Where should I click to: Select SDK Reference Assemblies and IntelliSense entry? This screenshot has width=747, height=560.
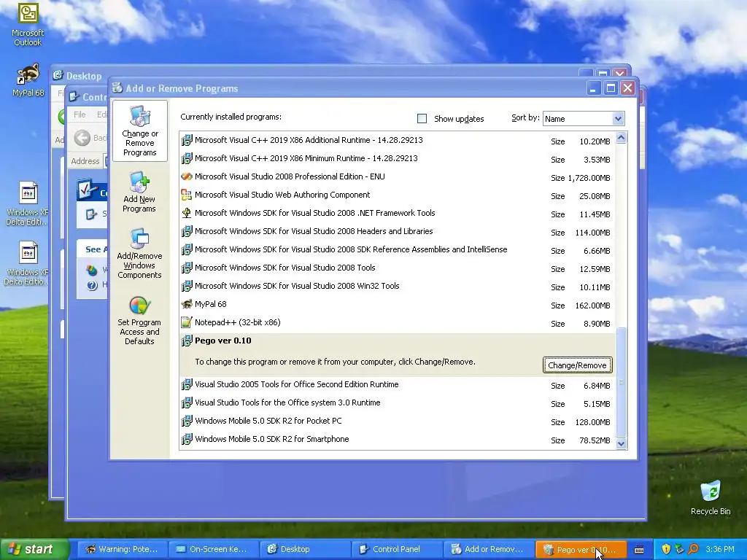(398, 250)
